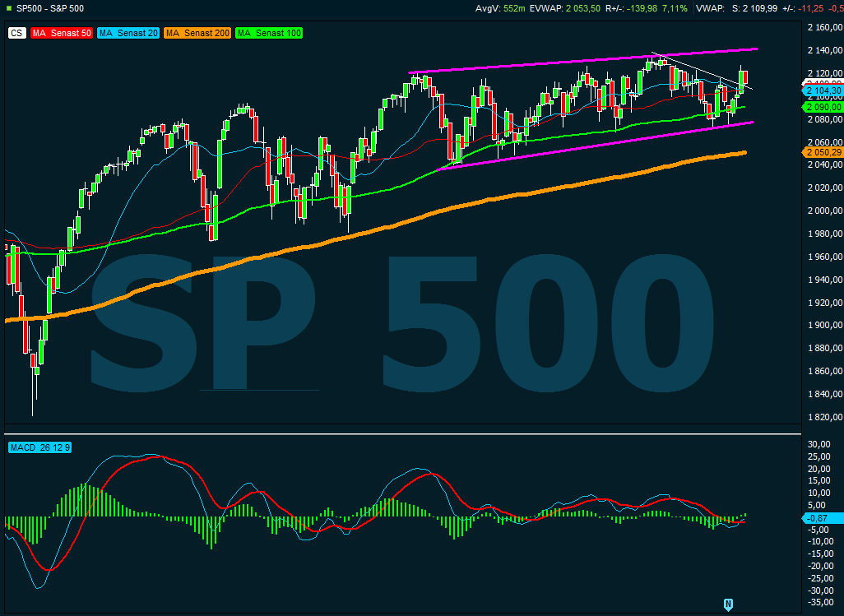
Task: Select the CS candlestick legend tag
Action: point(16,34)
